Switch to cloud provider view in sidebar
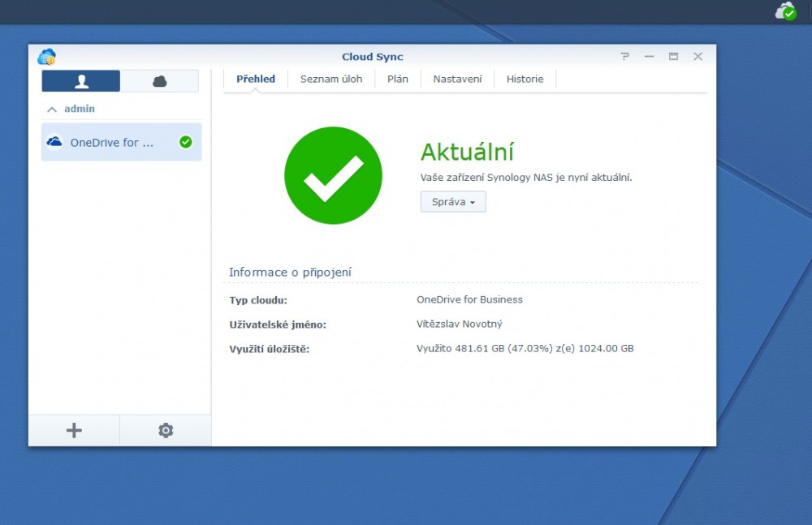 pyautogui.click(x=160, y=81)
